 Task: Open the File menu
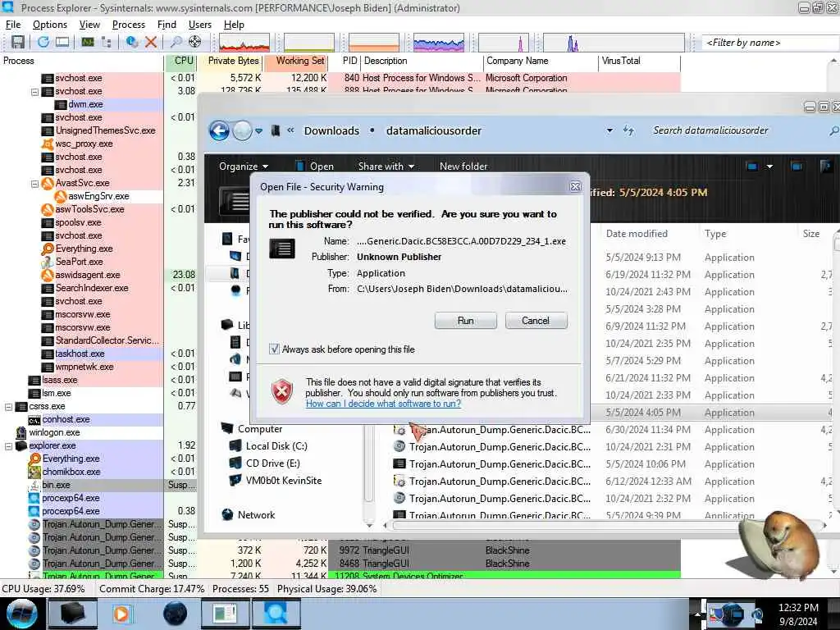13,25
